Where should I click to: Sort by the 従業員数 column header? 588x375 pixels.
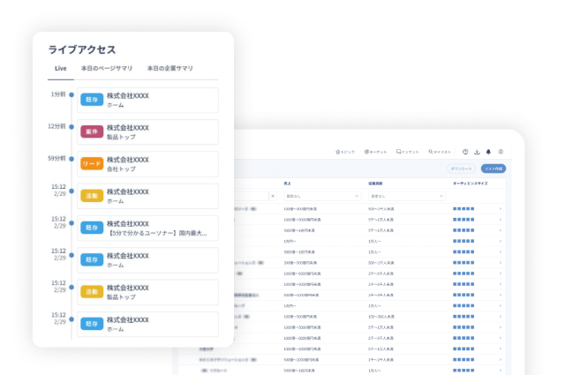click(x=375, y=184)
